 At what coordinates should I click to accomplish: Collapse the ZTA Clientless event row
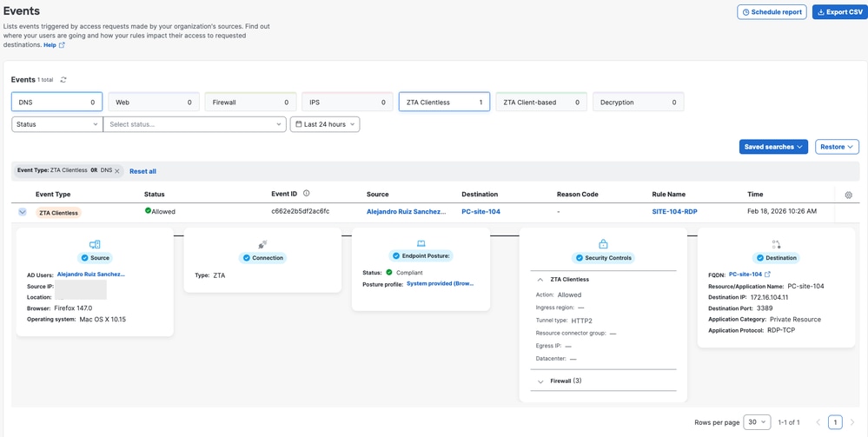pyautogui.click(x=23, y=212)
